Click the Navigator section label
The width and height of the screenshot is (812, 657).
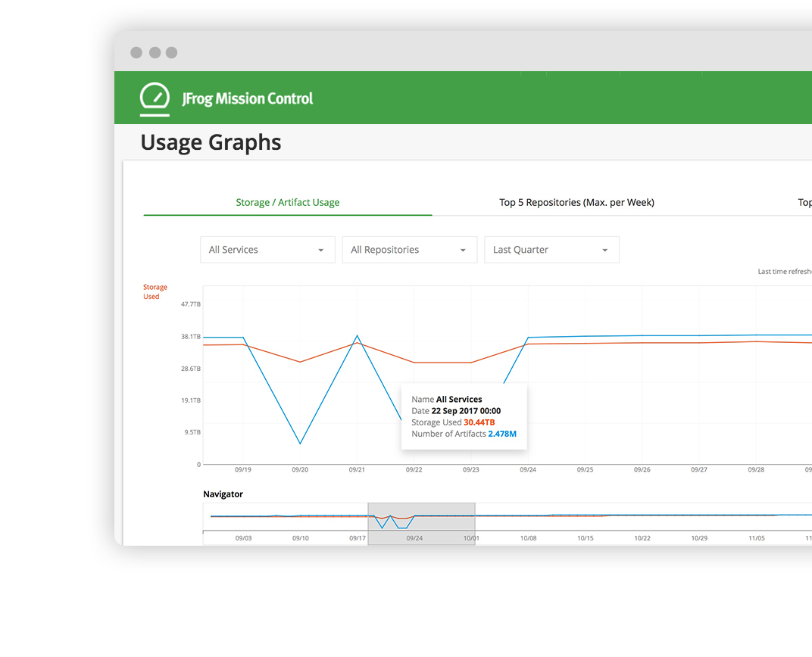(x=223, y=494)
